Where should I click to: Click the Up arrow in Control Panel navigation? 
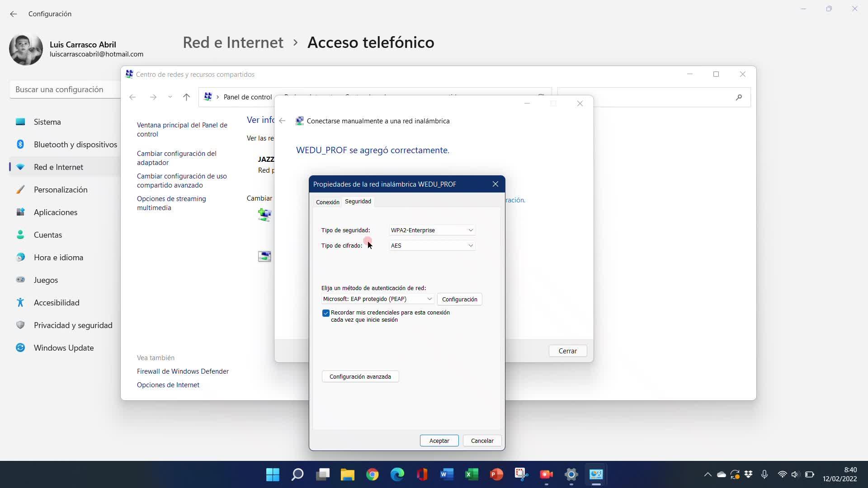(x=186, y=97)
